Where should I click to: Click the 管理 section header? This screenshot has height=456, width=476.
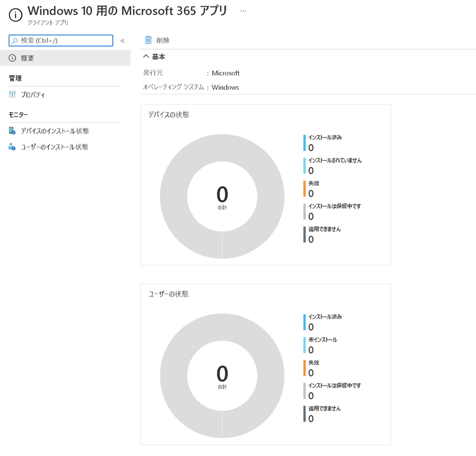[15, 79]
